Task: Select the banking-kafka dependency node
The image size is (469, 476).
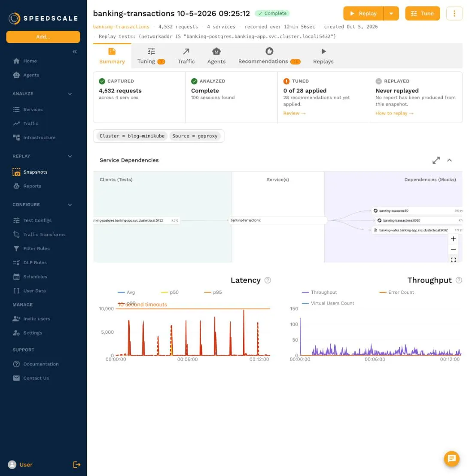Action: point(417,230)
